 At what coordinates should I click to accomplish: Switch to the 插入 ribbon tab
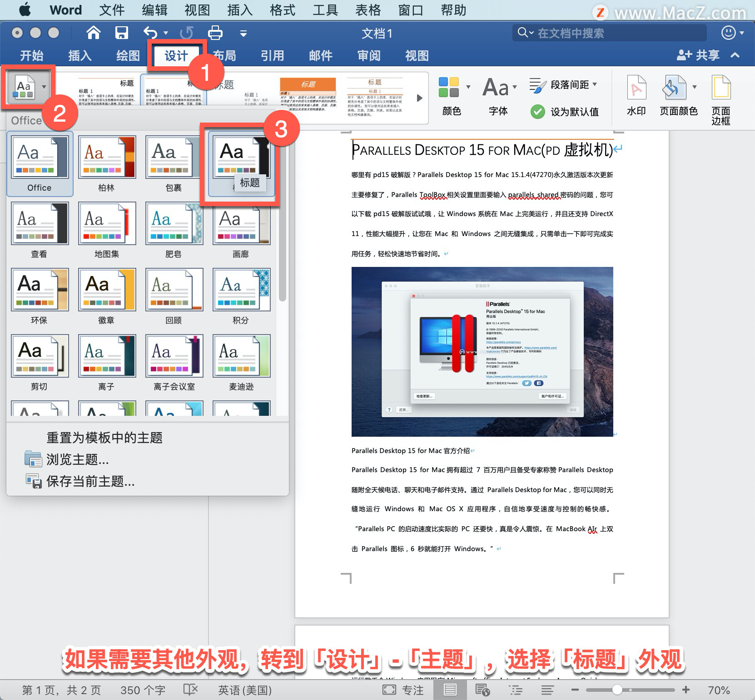[x=80, y=56]
